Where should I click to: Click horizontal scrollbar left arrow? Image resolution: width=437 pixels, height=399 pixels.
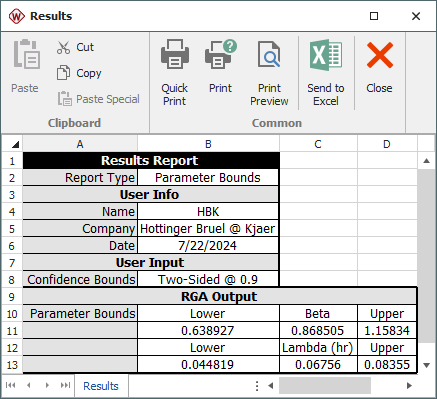pyautogui.click(x=271, y=386)
